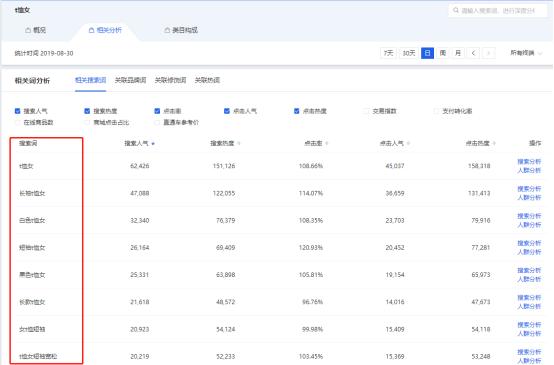Sort by 点击人气 column arrow
This screenshot has width=554, height=365.
tap(408, 143)
